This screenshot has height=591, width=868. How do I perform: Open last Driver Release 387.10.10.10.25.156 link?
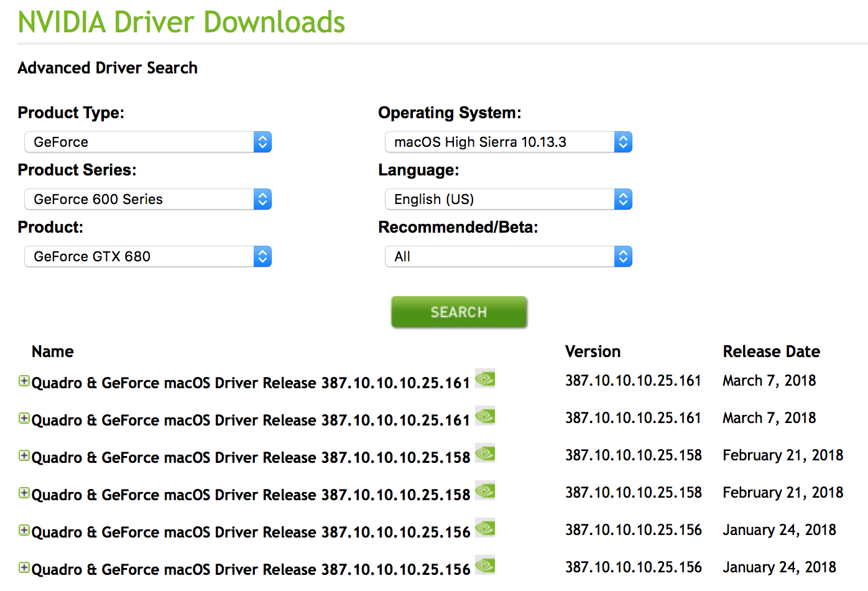251,569
